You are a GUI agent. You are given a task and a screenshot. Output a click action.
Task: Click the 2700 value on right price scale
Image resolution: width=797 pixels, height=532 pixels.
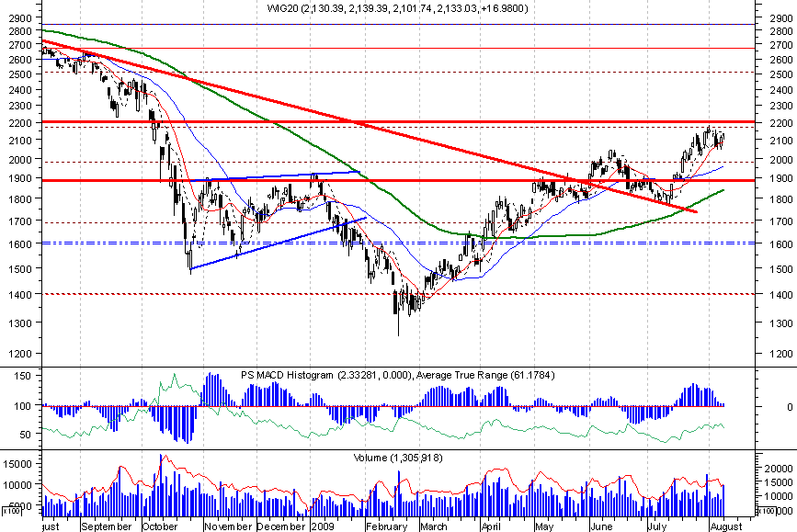[780, 45]
